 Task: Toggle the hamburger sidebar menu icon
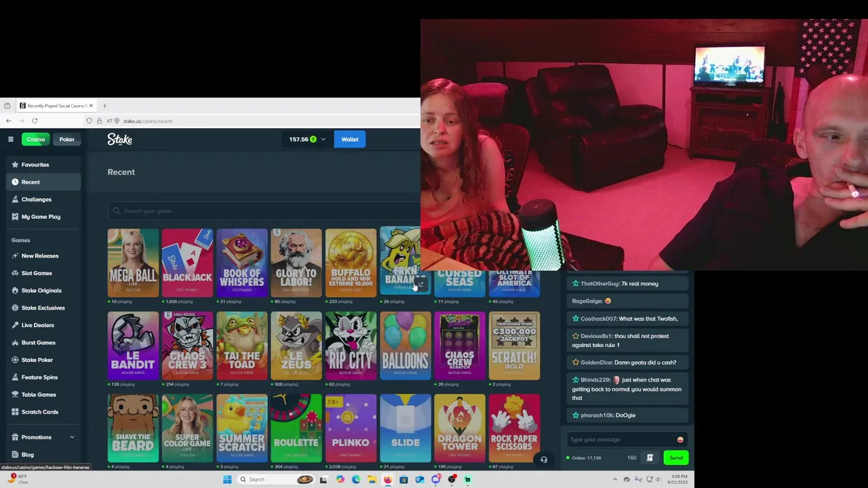point(11,140)
